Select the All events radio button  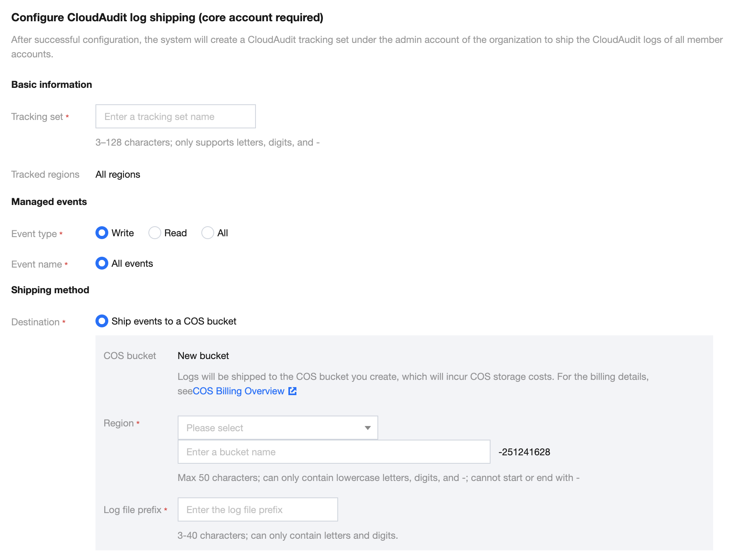pyautogui.click(x=102, y=264)
